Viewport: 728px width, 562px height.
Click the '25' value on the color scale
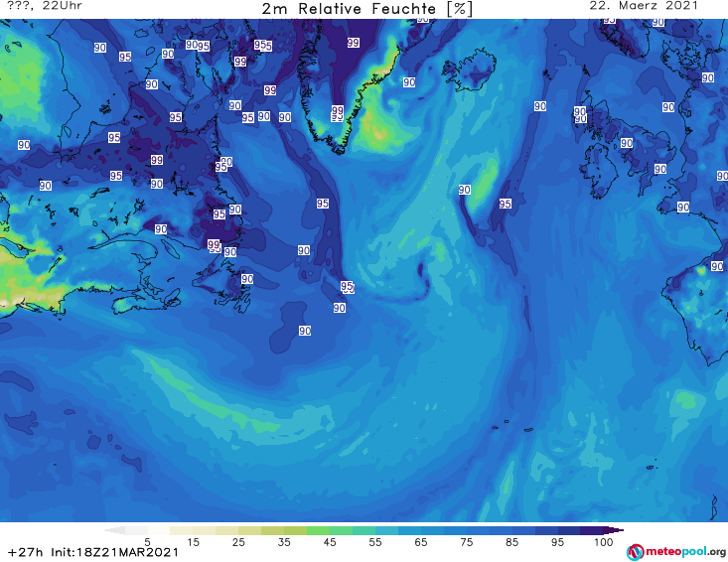pyautogui.click(x=238, y=542)
